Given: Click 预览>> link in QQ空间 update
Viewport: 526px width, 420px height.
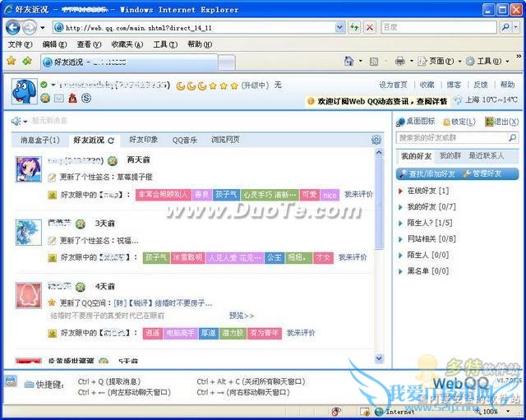Looking at the screenshot, I should pyautogui.click(x=242, y=316).
